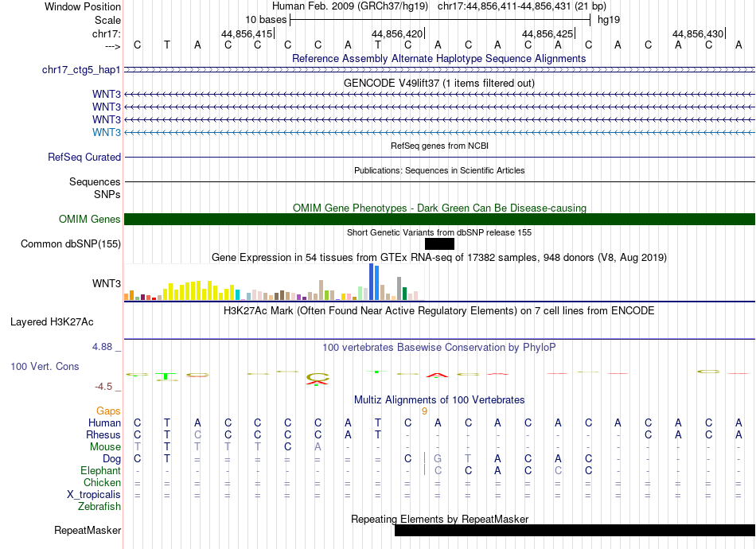Click the orange Gaps label

[x=108, y=411]
